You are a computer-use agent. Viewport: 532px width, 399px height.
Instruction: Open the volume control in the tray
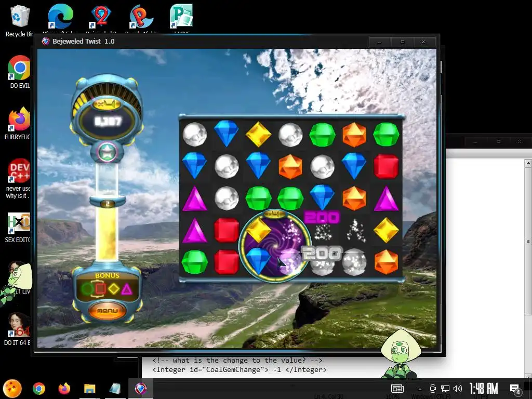tap(458, 389)
